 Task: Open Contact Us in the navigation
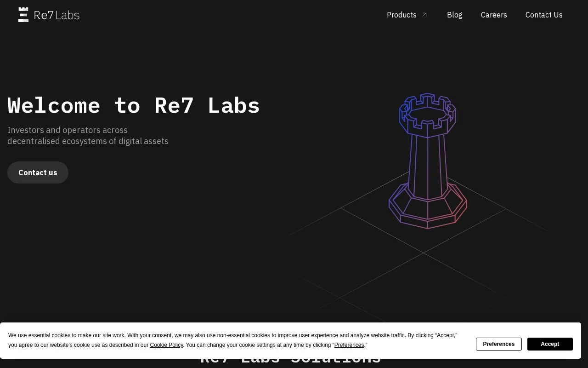click(x=544, y=15)
